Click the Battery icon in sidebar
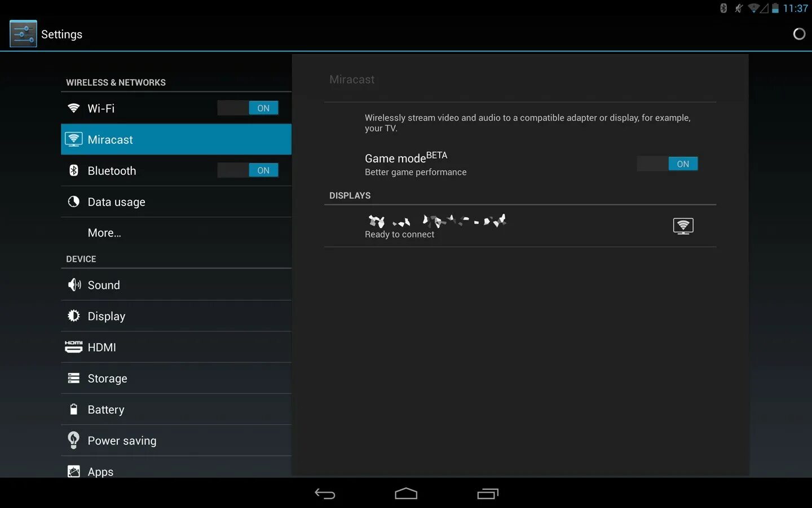 [73, 409]
